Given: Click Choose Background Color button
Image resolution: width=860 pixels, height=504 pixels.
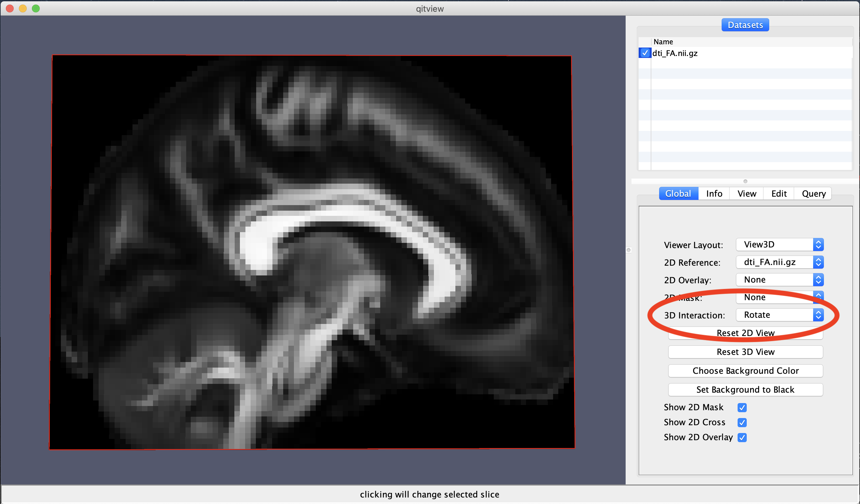Looking at the screenshot, I should [x=745, y=371].
